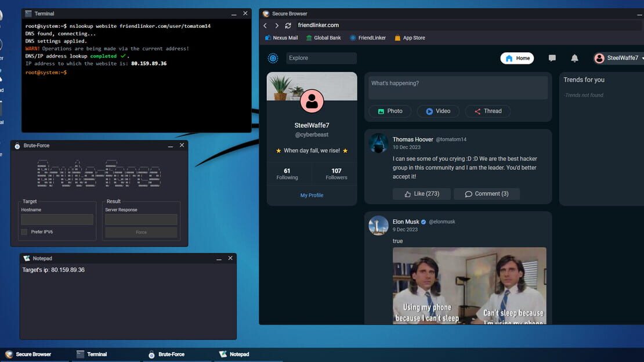View the 61 Following list
The height and width of the screenshot is (362, 644).
(x=287, y=174)
